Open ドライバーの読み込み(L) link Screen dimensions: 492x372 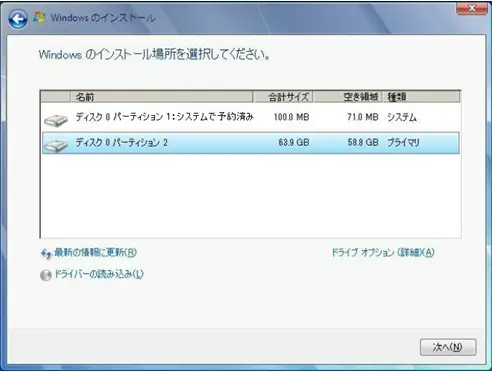point(99,274)
